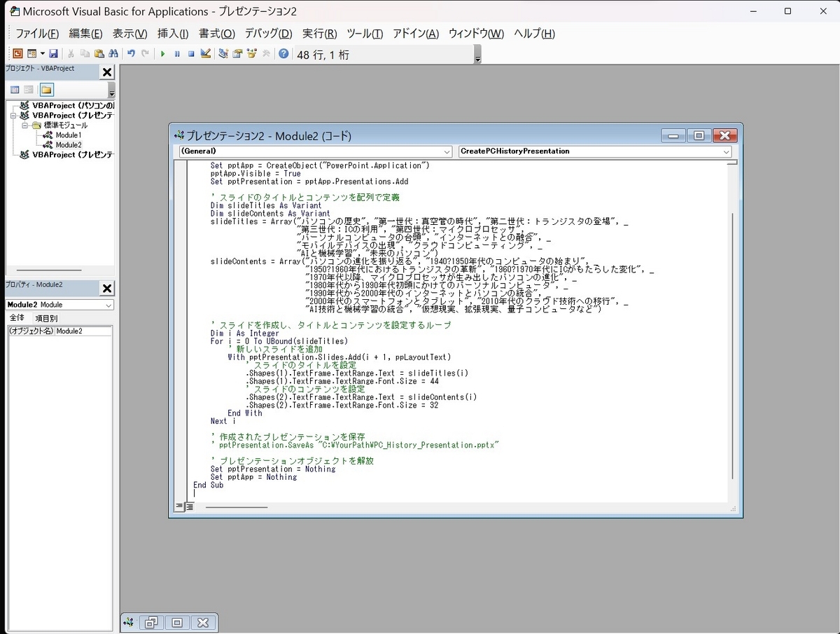Open the 編集(E) menu
The height and width of the screenshot is (634, 840).
pos(85,34)
